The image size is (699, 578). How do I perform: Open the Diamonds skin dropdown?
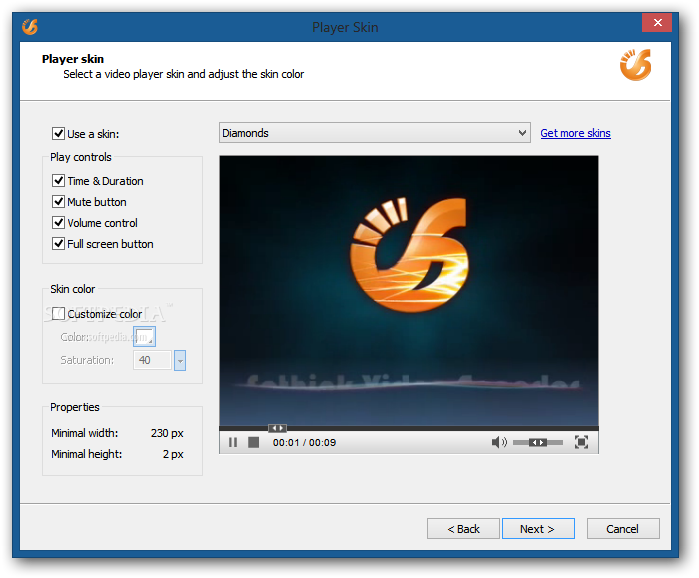(374, 133)
